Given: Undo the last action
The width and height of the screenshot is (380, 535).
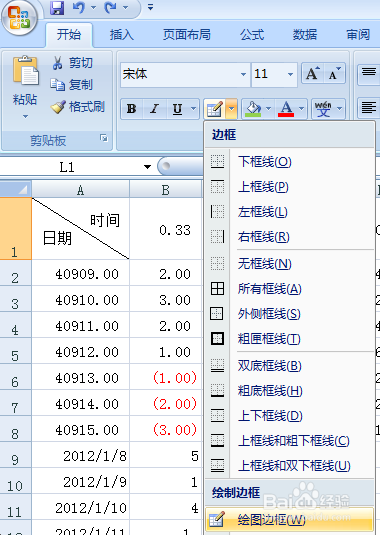Looking at the screenshot, I should [79, 8].
